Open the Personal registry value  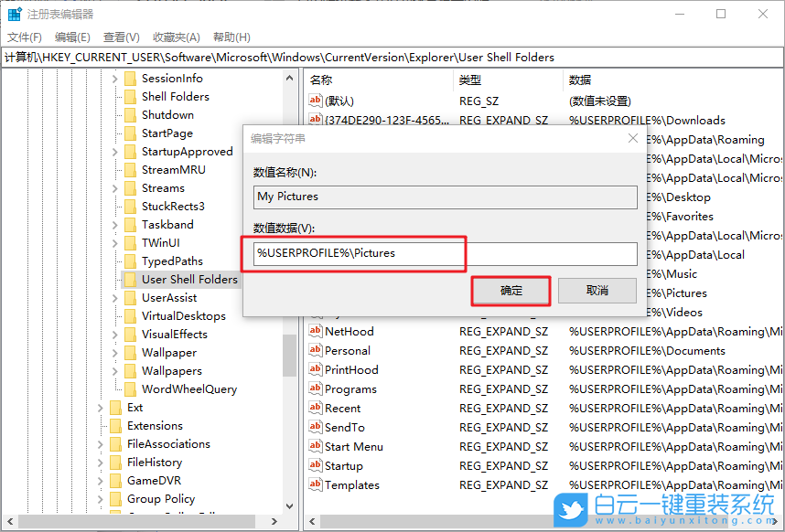(347, 350)
